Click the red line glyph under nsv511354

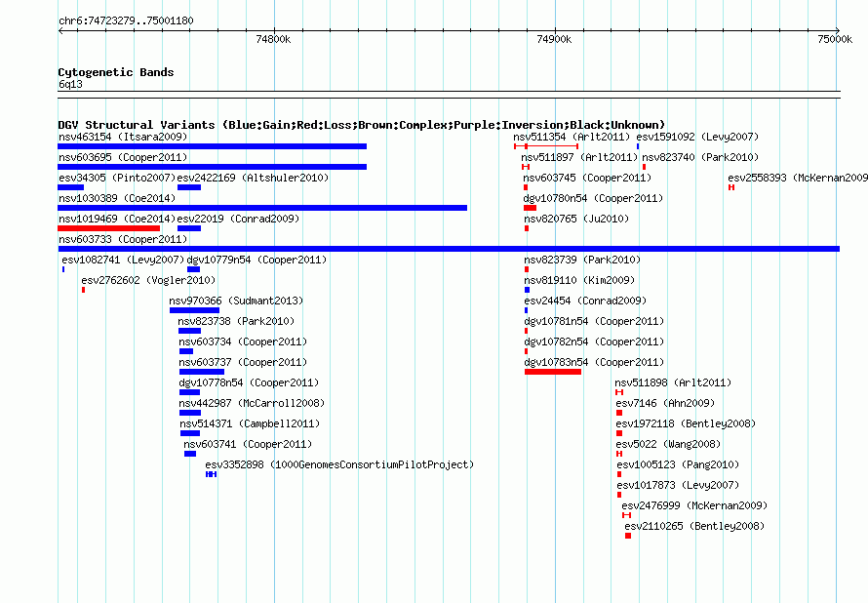[546, 146]
